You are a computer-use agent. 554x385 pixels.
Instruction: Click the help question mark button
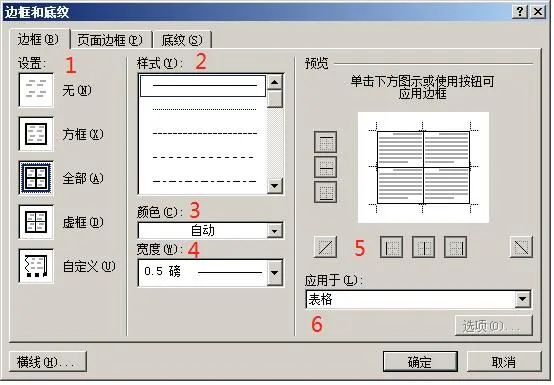520,12
